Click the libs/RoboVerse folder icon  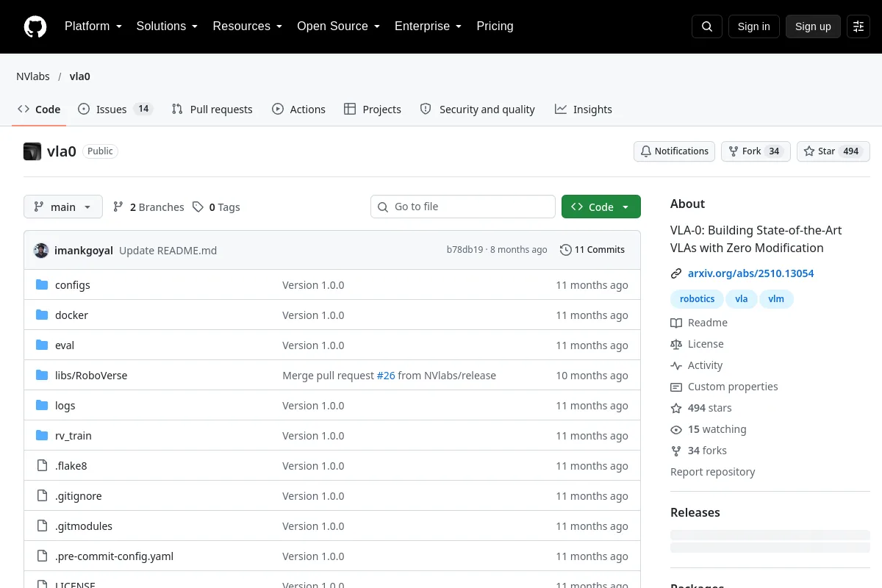pyautogui.click(x=42, y=376)
